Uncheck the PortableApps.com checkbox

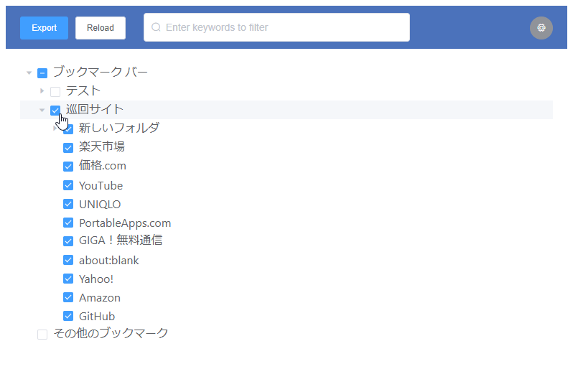coord(68,223)
